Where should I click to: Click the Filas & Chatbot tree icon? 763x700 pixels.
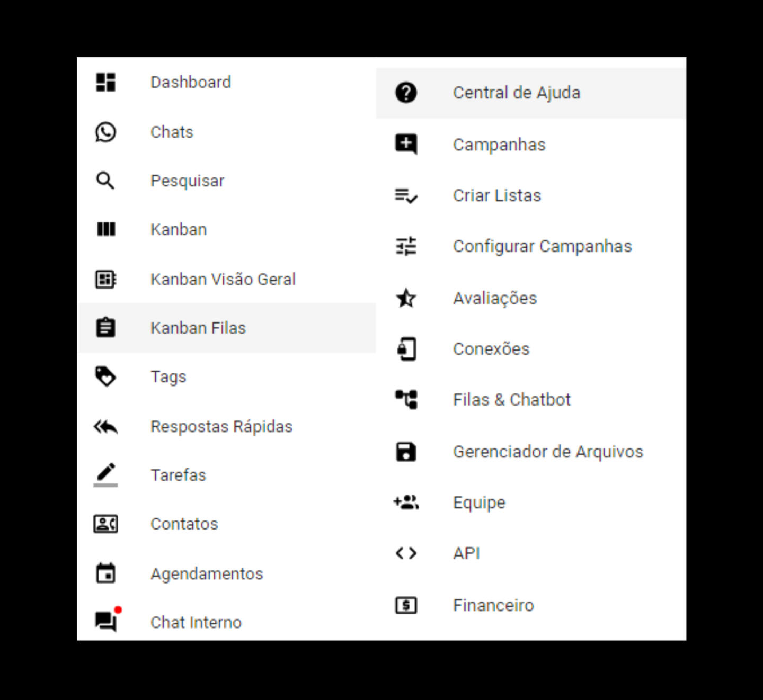click(406, 399)
